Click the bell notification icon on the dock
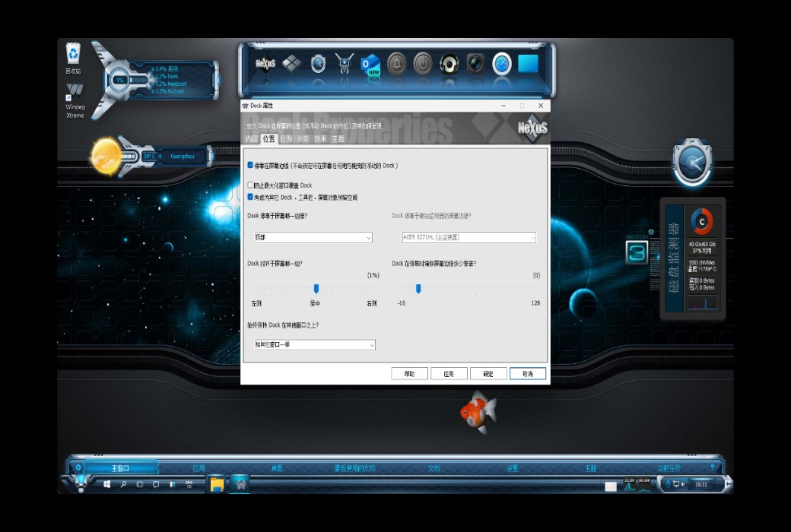The height and width of the screenshot is (532, 791). (397, 64)
